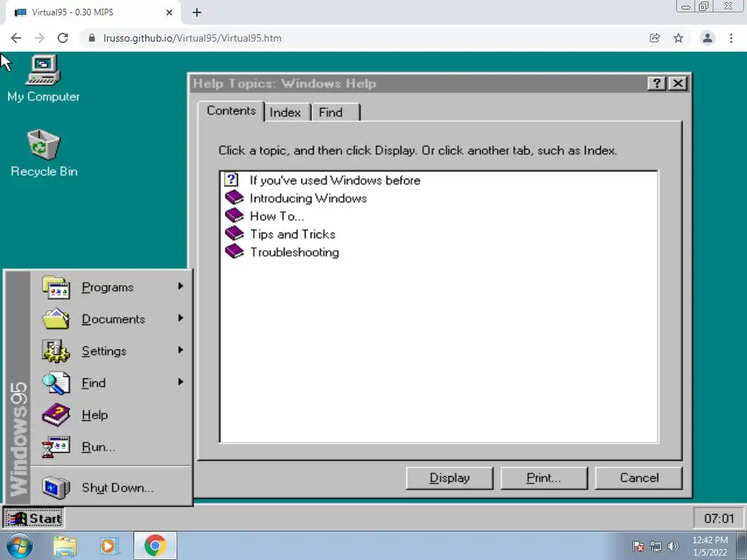Expand the Programs submenu arrow
Viewport: 747px width, 560px height.
181,286
